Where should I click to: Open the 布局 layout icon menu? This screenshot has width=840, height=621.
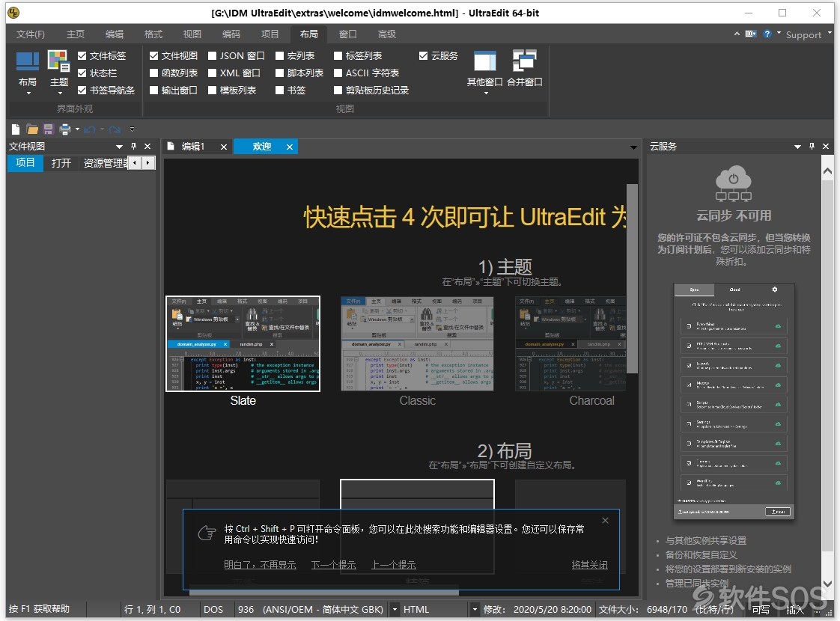pos(27,72)
